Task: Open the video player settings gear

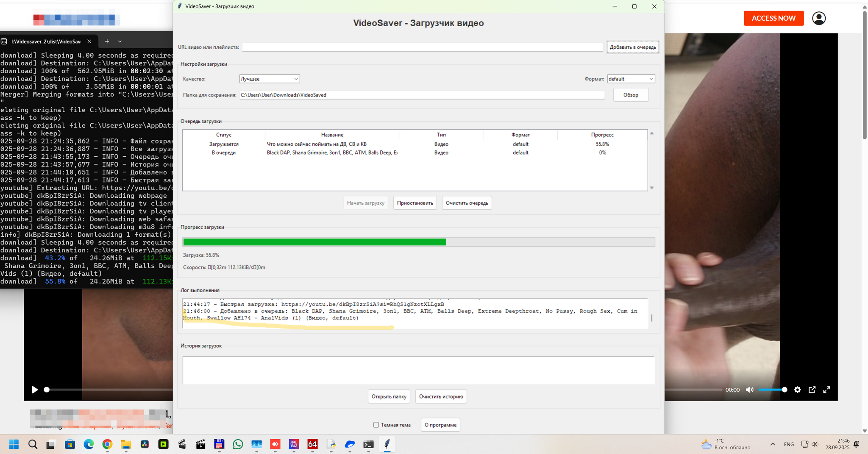Action: pyautogui.click(x=797, y=390)
